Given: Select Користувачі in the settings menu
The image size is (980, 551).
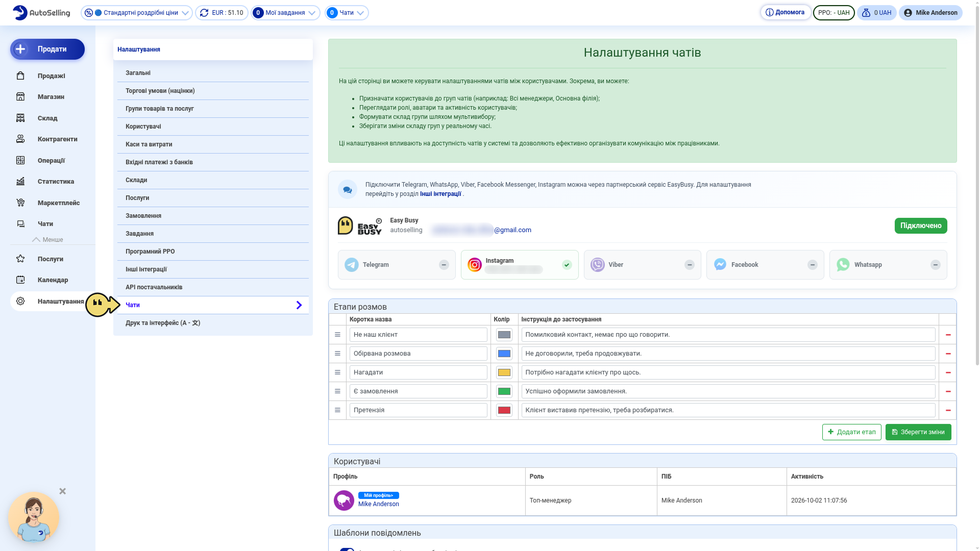Looking at the screenshot, I should coord(213,127).
